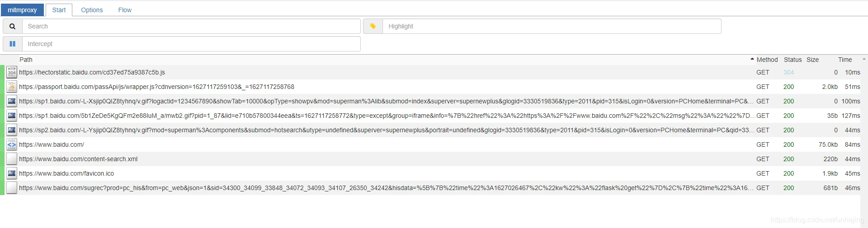
Task: Select the www.baidu.com/sugrec flow
Action: pos(430,188)
